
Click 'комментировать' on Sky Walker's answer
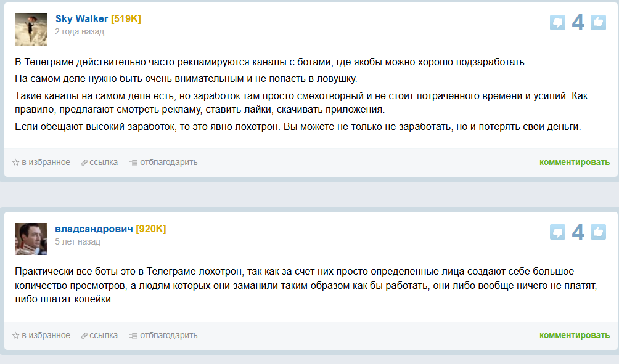tap(575, 163)
